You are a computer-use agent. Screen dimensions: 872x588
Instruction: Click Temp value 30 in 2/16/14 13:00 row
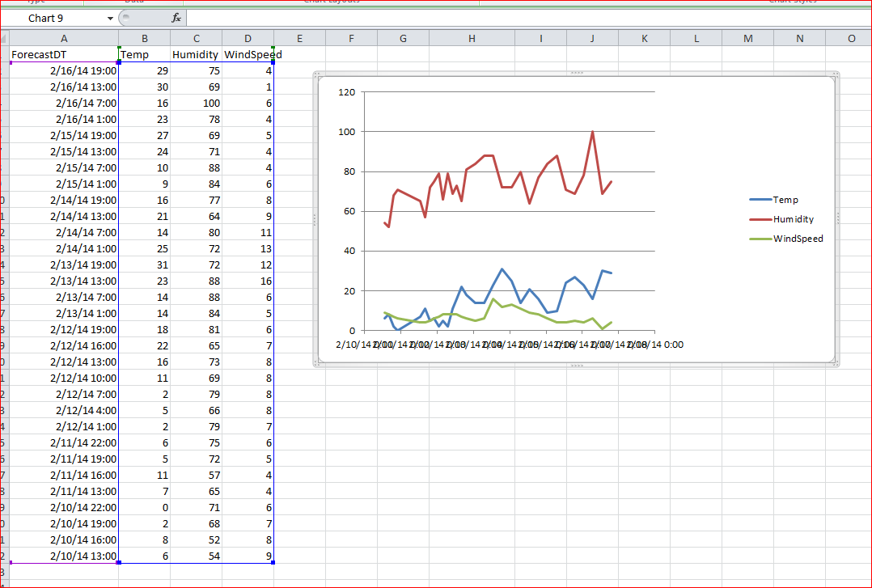(x=145, y=87)
